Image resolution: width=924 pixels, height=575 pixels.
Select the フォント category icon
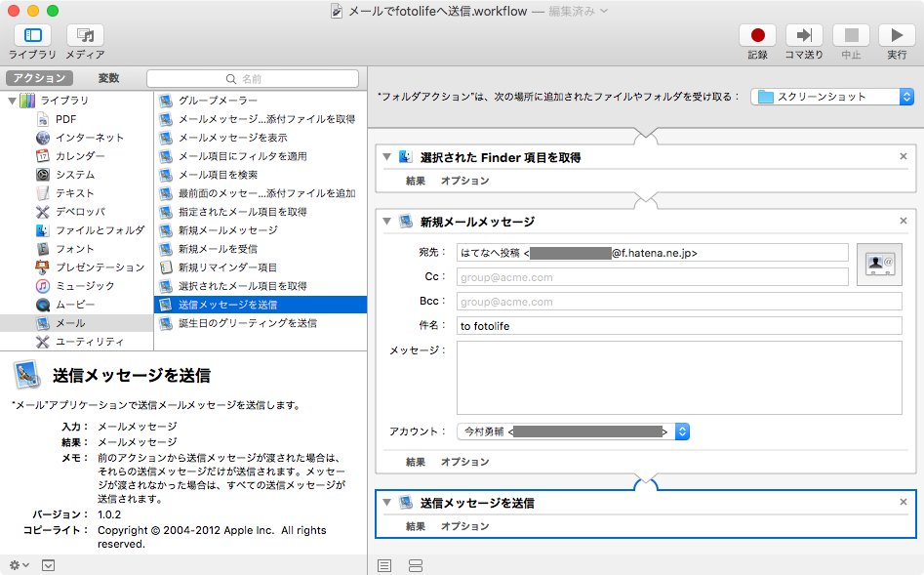pyautogui.click(x=42, y=249)
